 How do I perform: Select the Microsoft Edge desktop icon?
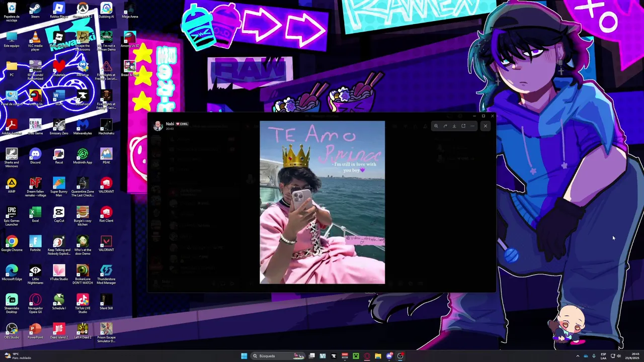[12, 273]
